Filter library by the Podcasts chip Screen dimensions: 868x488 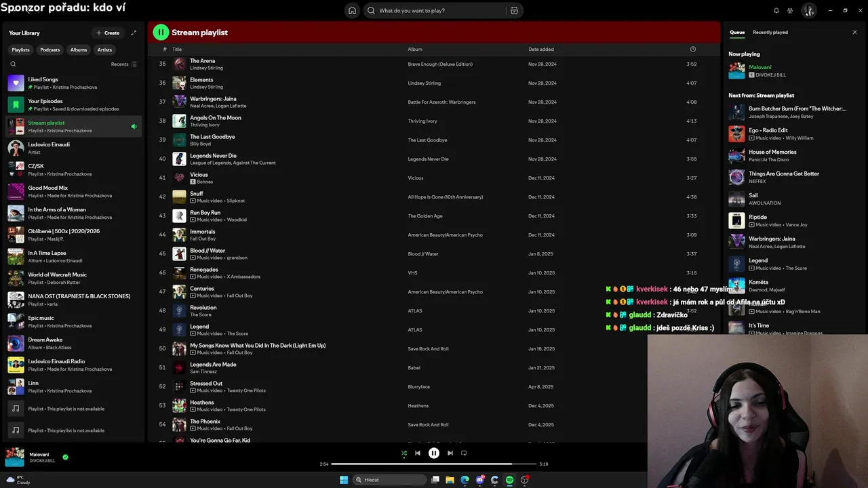pos(50,49)
